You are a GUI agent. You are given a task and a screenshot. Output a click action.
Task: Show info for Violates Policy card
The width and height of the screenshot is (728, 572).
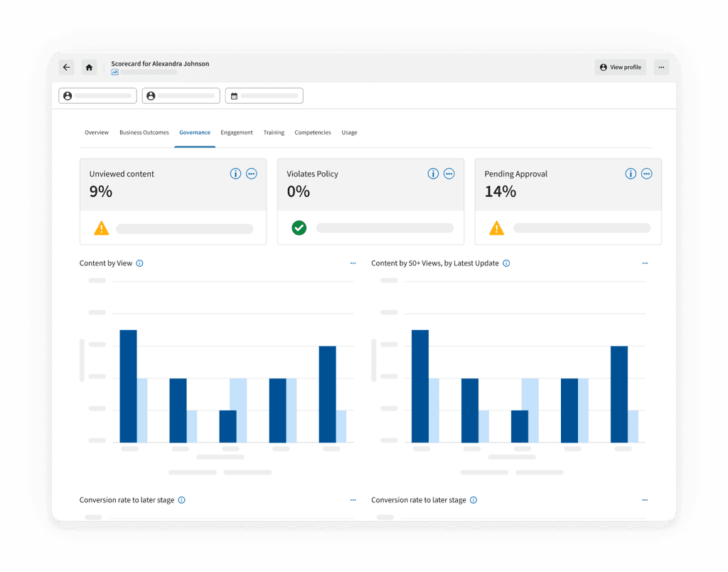[x=433, y=174]
